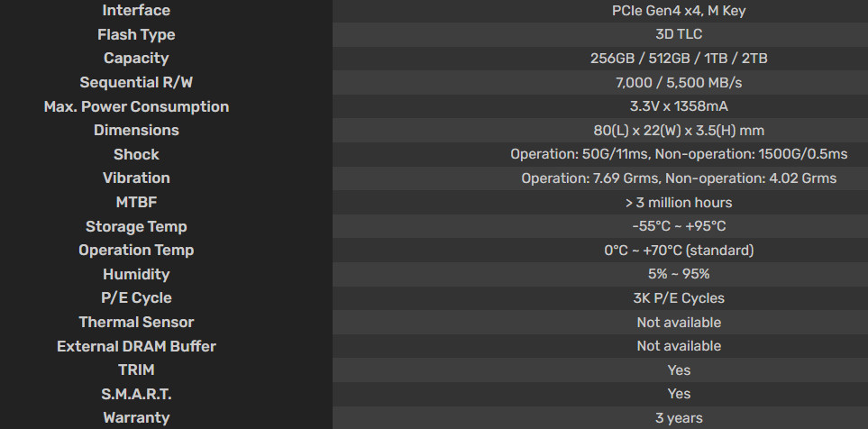
Task: Click the Operation Temp label
Action: tap(136, 251)
